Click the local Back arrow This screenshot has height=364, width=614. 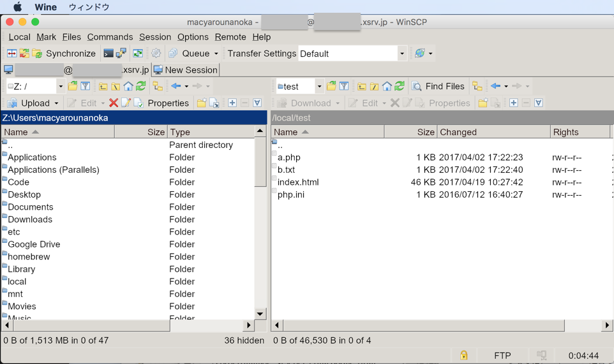176,86
